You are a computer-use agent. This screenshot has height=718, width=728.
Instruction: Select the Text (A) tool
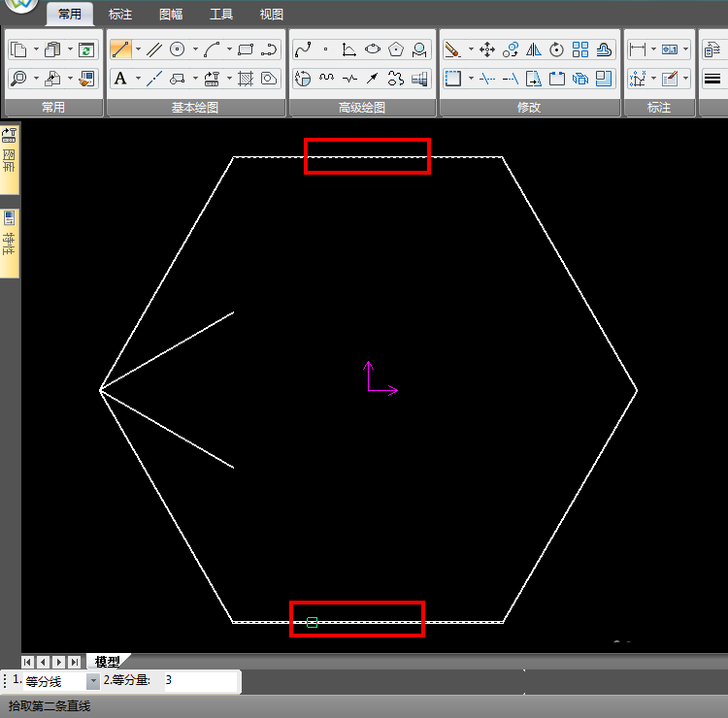tap(120, 79)
